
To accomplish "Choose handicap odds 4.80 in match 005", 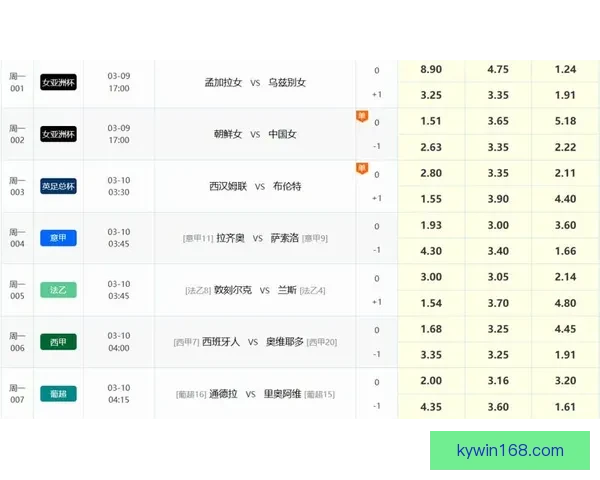I will pyautogui.click(x=565, y=303).
